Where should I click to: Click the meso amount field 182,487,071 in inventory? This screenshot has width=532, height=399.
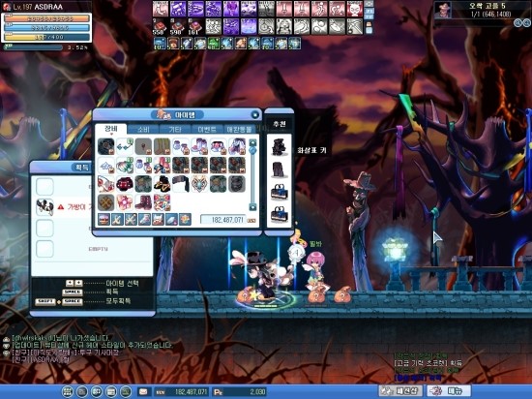(223, 220)
